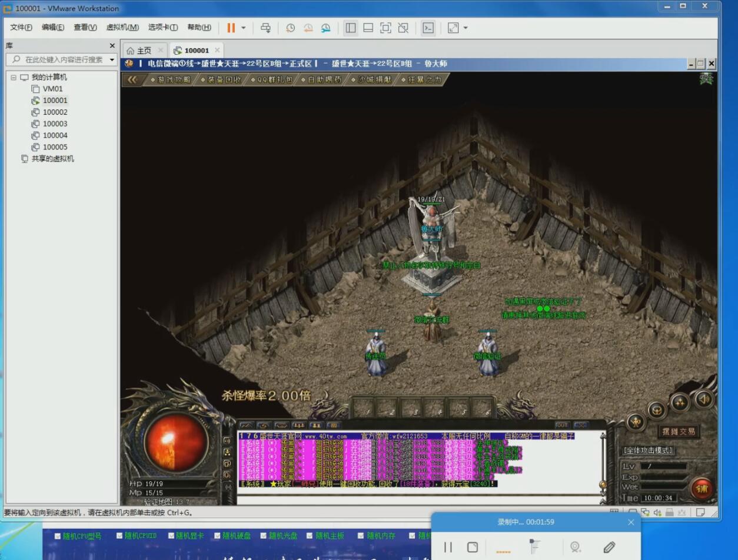Screen dimensions: 738x560
Task: Click the 摆摊交易 button in game
Action: 679,432
